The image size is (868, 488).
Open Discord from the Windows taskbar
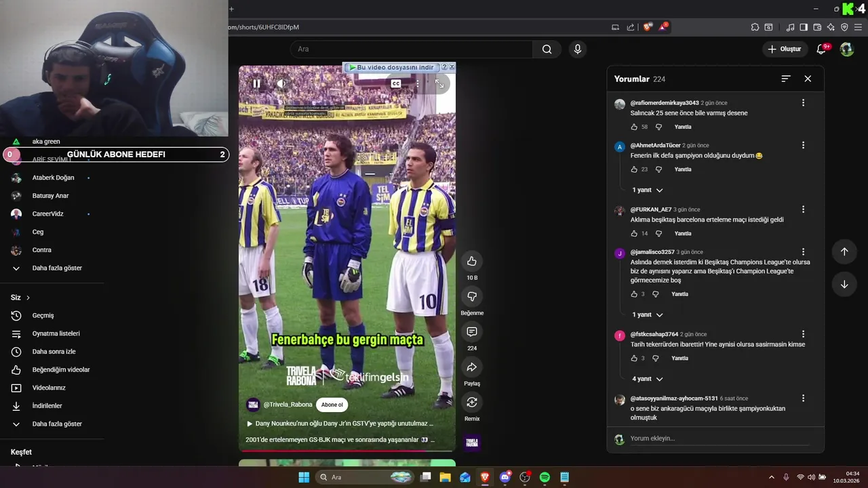coord(505,477)
